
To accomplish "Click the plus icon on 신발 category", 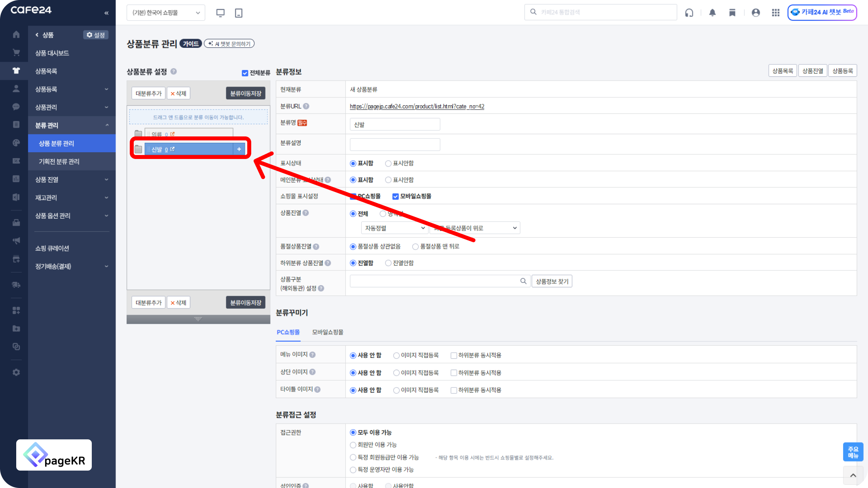I will 239,149.
